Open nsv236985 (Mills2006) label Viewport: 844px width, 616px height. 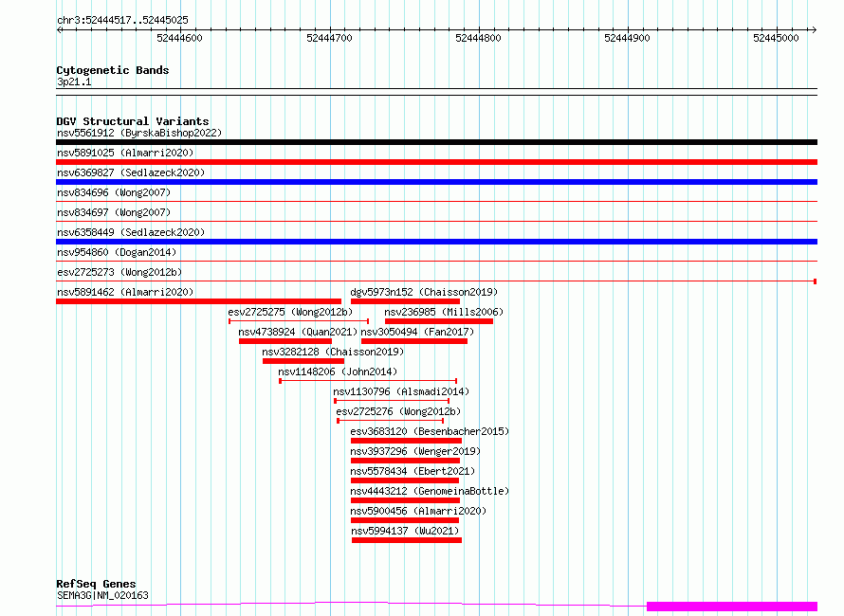pyautogui.click(x=444, y=312)
